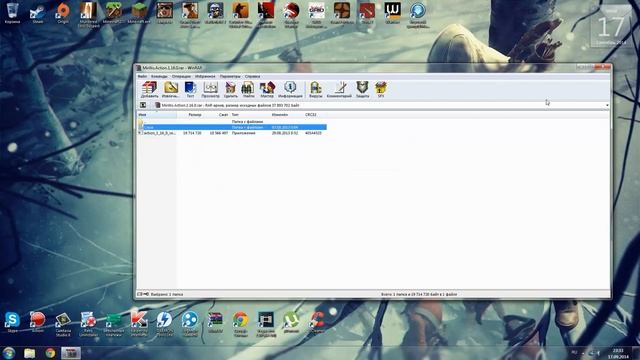Click the Comment (Комментарий) toolbar icon
The image size is (640, 360).
pos(339,89)
